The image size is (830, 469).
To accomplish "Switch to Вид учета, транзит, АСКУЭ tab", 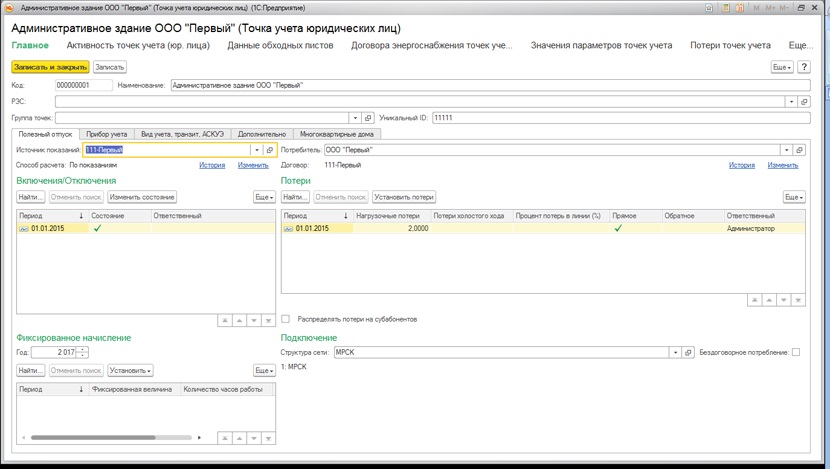I will point(183,134).
